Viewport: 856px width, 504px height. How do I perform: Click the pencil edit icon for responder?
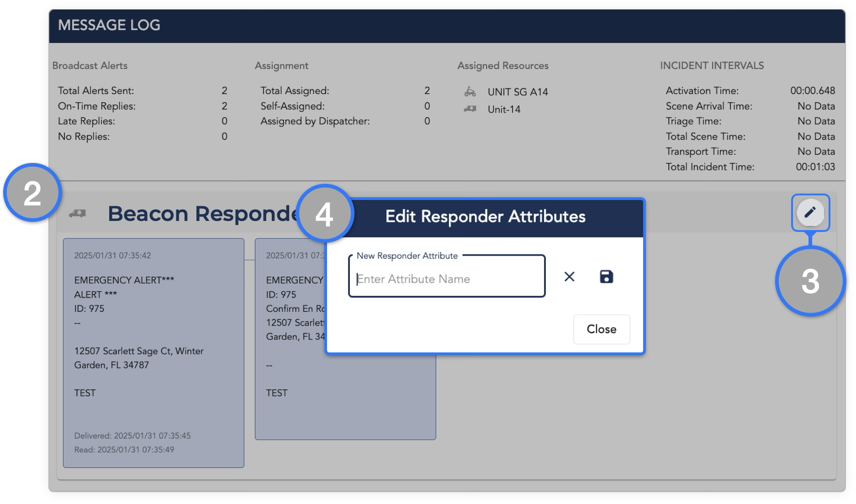(x=810, y=212)
